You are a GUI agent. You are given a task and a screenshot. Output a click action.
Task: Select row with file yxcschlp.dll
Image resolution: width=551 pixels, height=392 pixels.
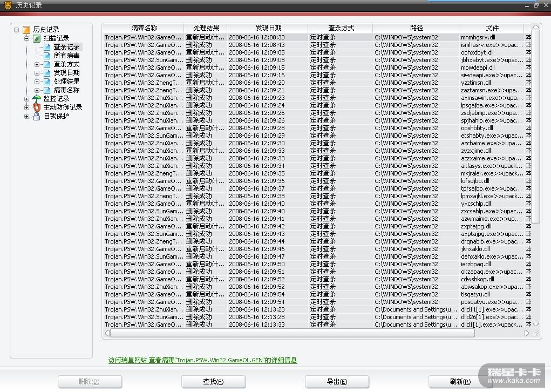click(317, 204)
